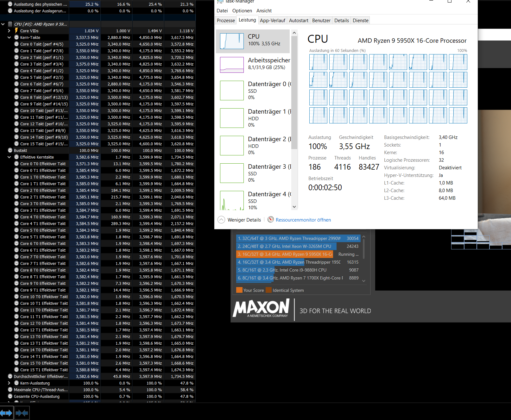The image size is (511, 420).
Task: Click the sidebar scroll down arrow
Action: click(x=294, y=207)
